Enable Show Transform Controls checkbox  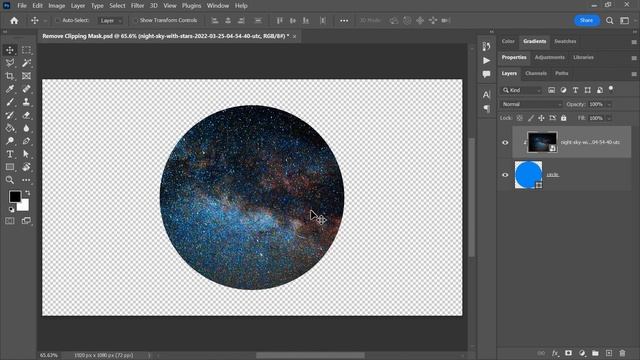pyautogui.click(x=135, y=20)
